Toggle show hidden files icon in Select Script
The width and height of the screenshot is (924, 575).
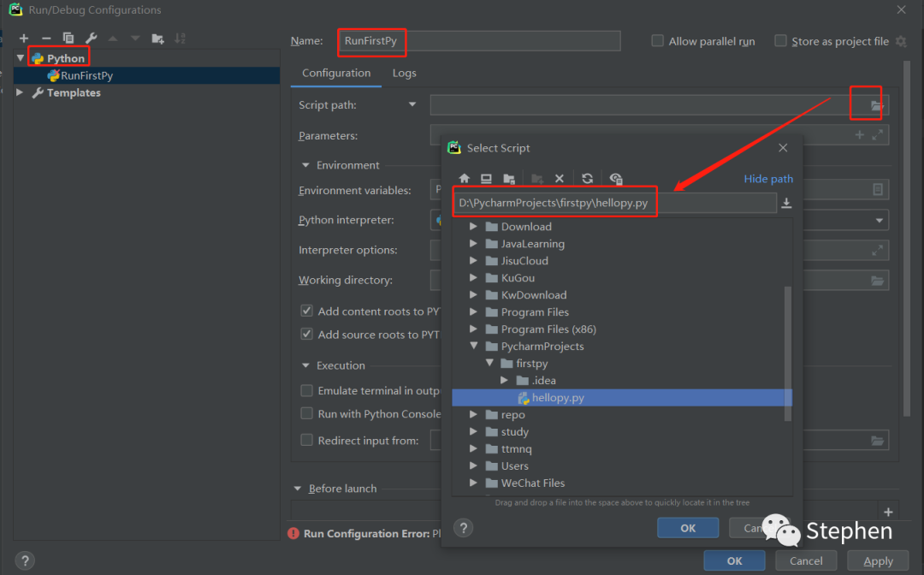click(x=616, y=179)
